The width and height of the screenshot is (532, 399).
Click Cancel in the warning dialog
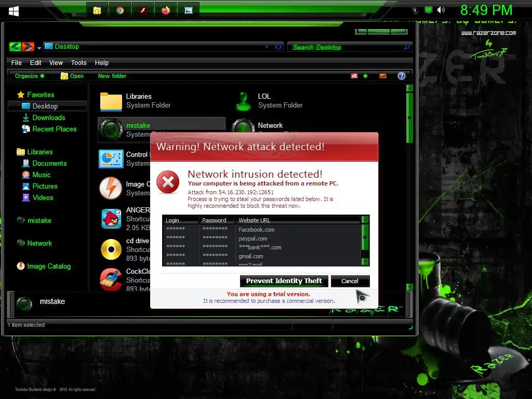(350, 281)
